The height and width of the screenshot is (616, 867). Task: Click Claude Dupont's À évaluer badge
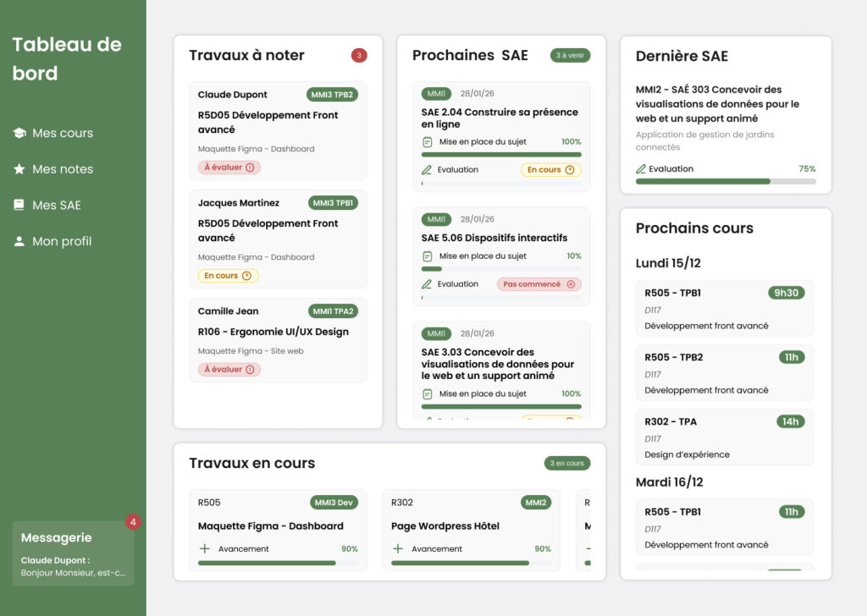click(x=229, y=168)
